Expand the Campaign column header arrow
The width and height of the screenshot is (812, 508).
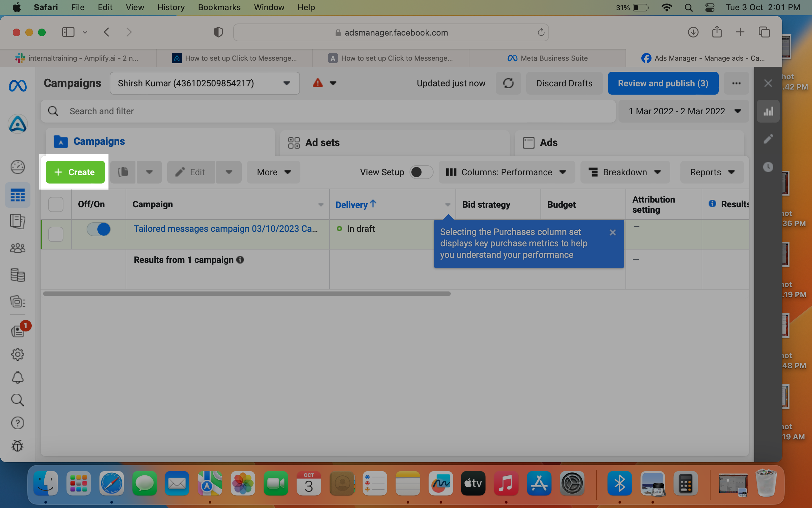[321, 204]
